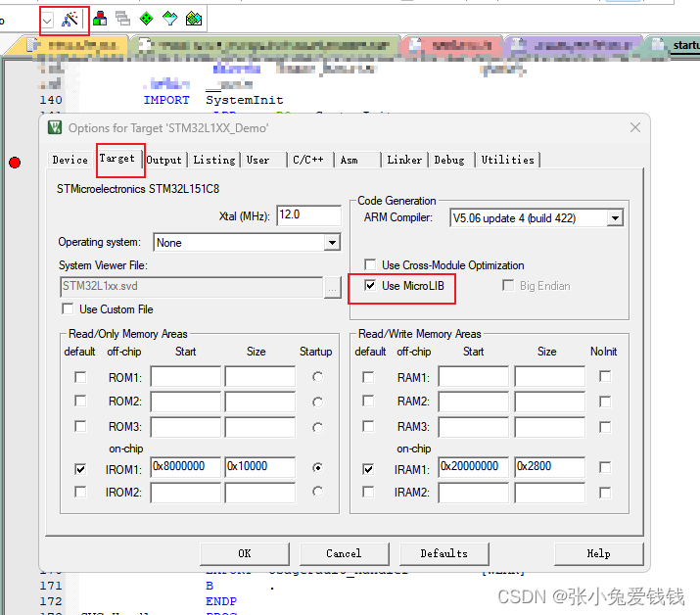Select the ROM2 Startup radio button
The height and width of the screenshot is (615, 700).
pyautogui.click(x=317, y=402)
